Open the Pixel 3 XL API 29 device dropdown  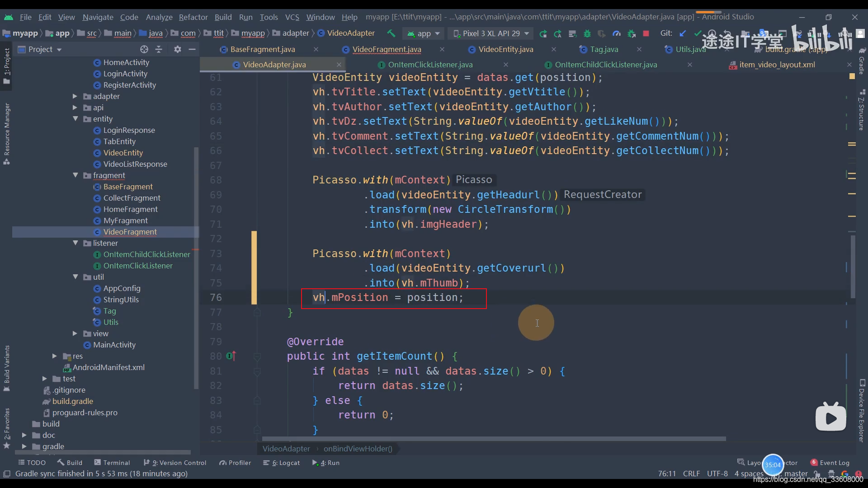[x=491, y=33]
